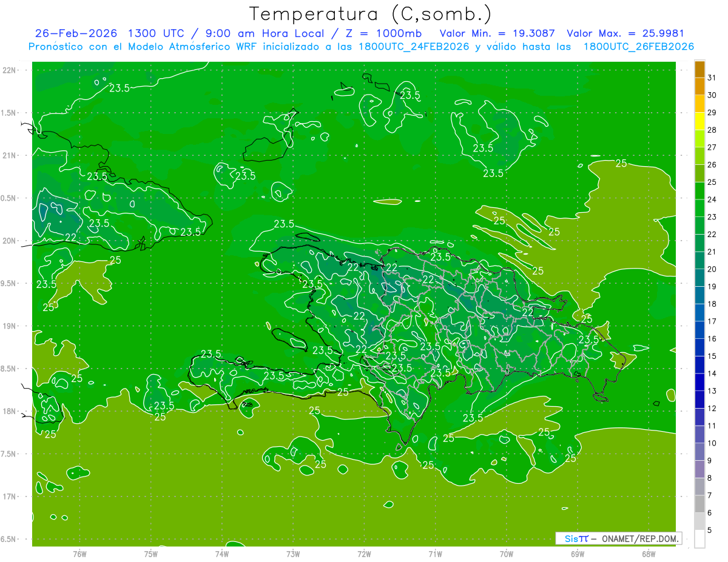Image resolution: width=728 pixels, height=562 pixels.
Task: Click color scale label '15'
Action: coord(712,356)
